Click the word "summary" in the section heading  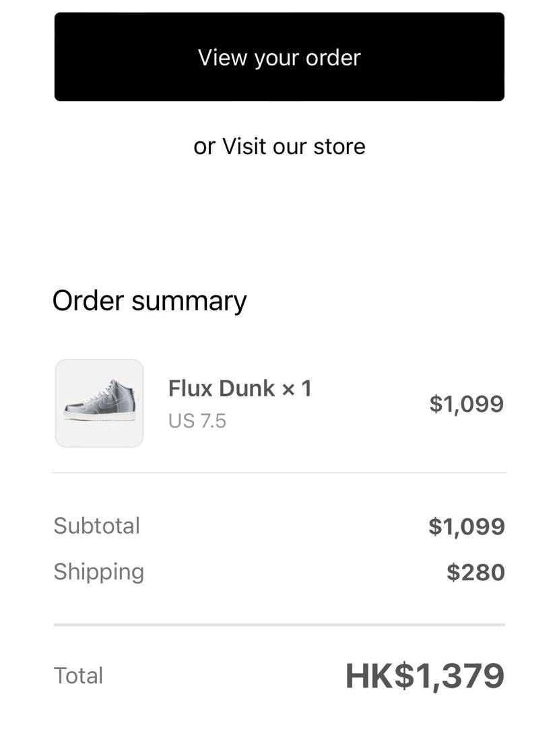[x=189, y=302]
